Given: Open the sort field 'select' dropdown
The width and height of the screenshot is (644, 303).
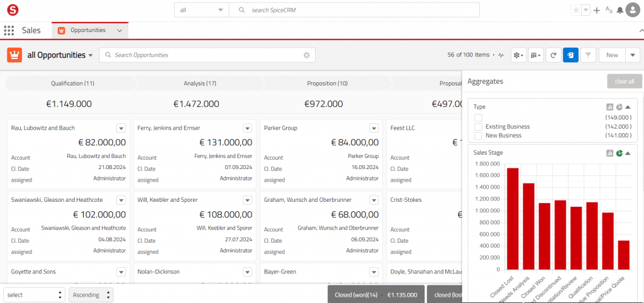Looking at the screenshot, I should 34,295.
